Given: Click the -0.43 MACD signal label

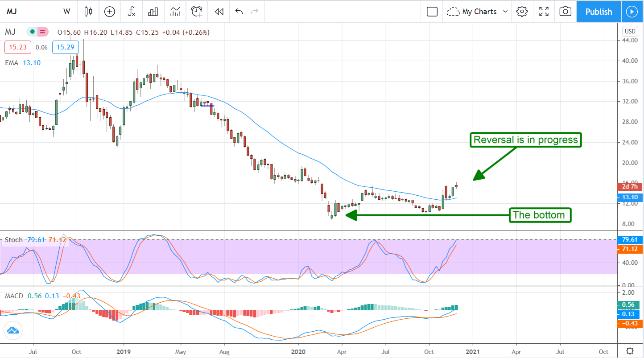Looking at the screenshot, I should [x=629, y=323].
